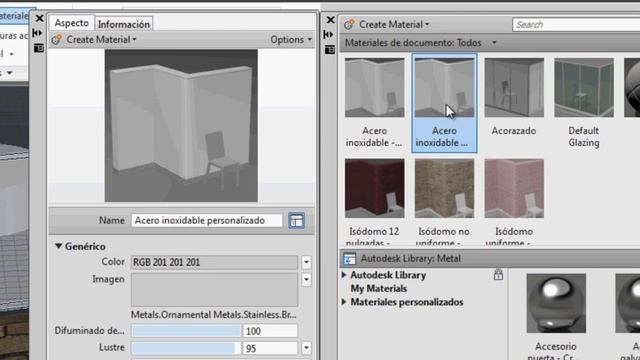Close the material editor panel
The width and height of the screenshot is (640, 360).
pyautogui.click(x=39, y=18)
